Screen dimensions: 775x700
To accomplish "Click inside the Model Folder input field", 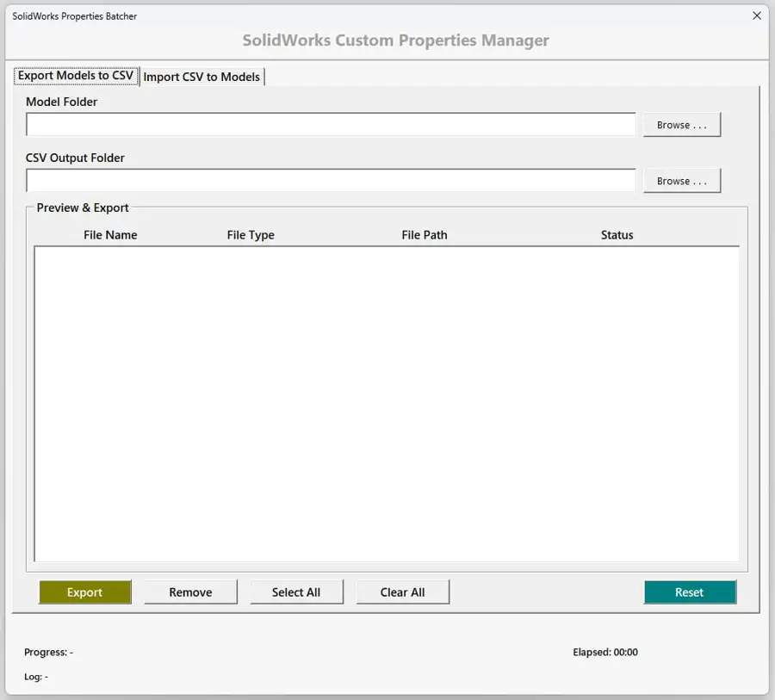I will (x=330, y=124).
